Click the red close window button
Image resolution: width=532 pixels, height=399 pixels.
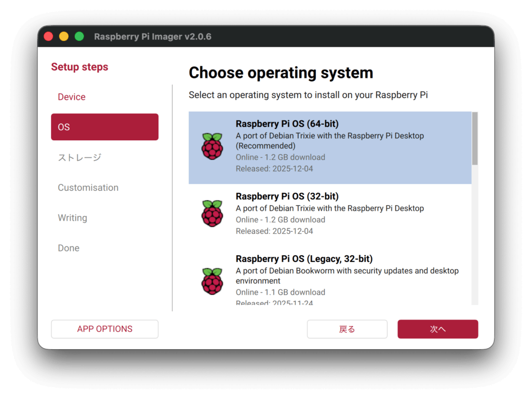pyautogui.click(x=48, y=36)
